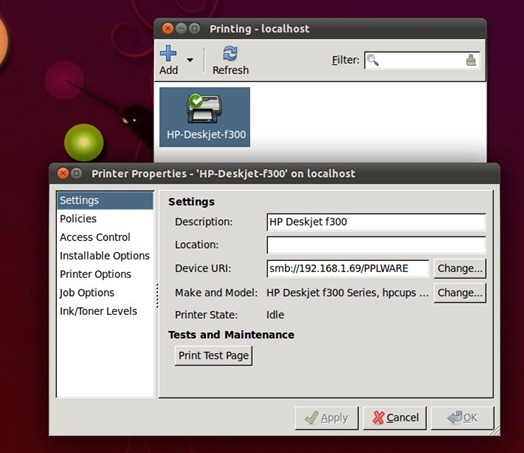The image size is (524, 453).
Task: Cancel the printer properties changes
Action: click(x=395, y=418)
